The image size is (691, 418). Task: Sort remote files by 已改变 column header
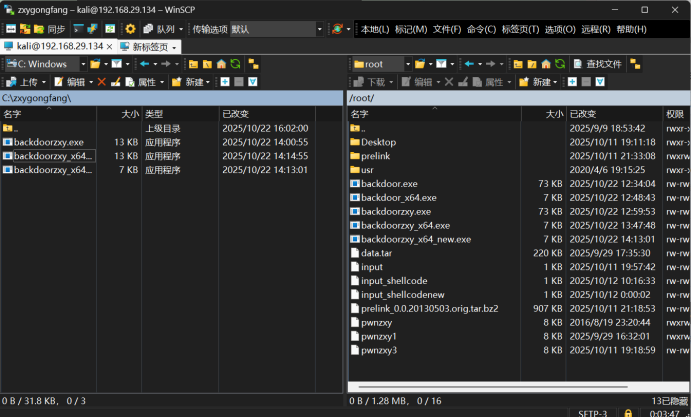614,114
